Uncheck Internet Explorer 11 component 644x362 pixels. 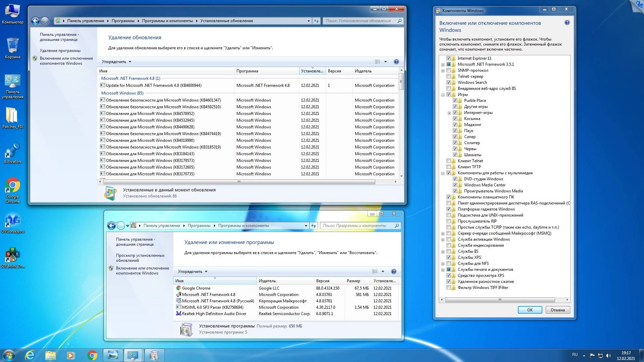pos(448,58)
